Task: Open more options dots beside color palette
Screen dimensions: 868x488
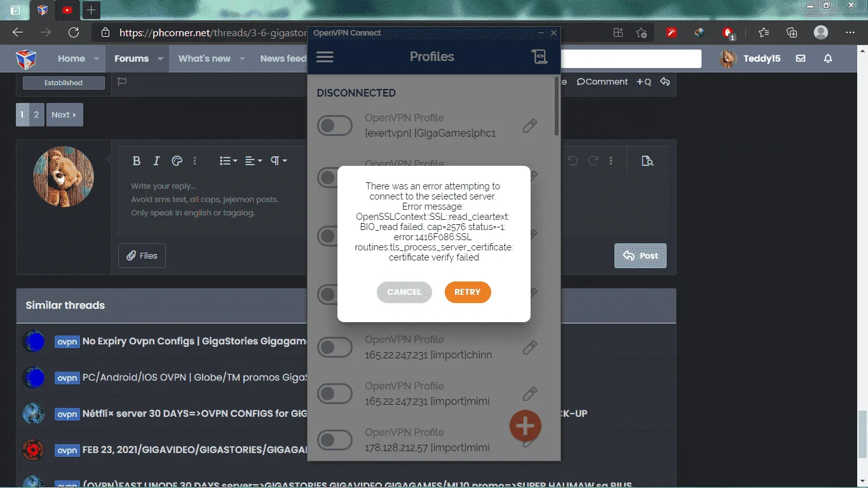Action: [x=195, y=161]
